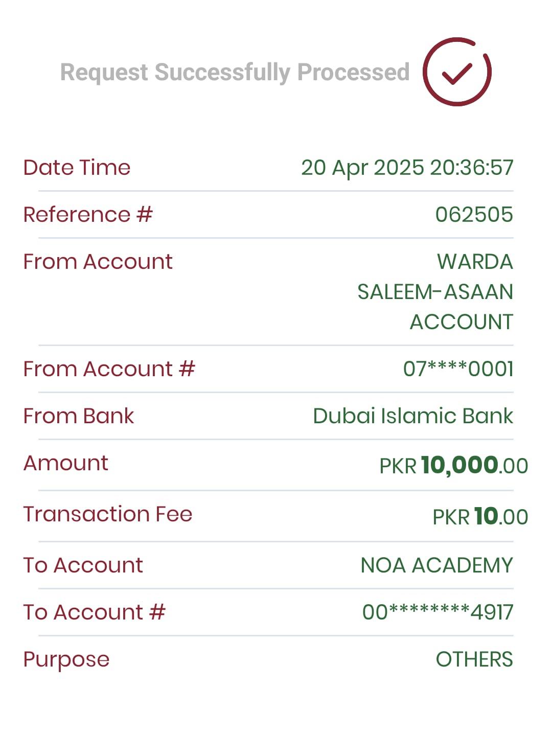Click the reference number 062505
Viewport: 552px width, 756px height.
(474, 215)
